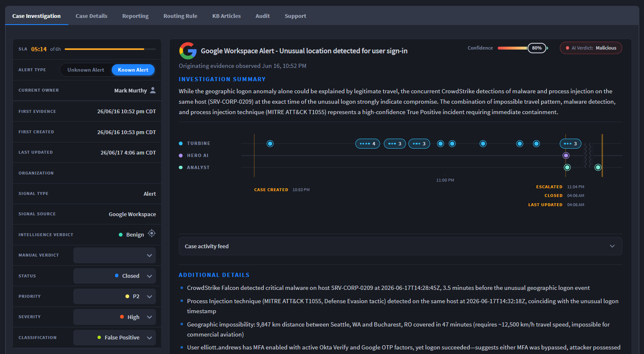Click the AI Verdict Malicious badge

pos(591,48)
